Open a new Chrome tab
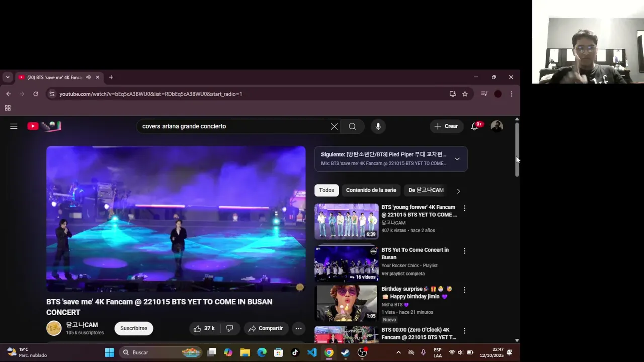 pos(111,77)
